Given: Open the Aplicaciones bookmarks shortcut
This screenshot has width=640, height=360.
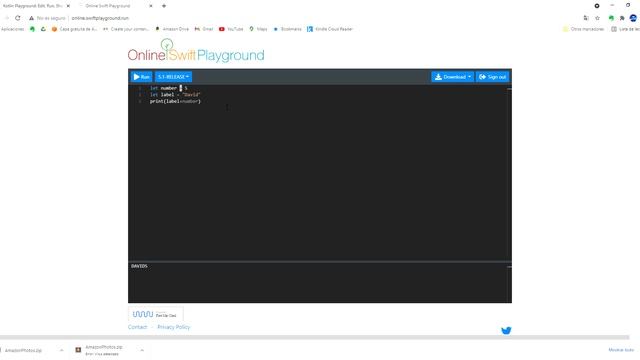Looking at the screenshot, I should click(x=12, y=29).
